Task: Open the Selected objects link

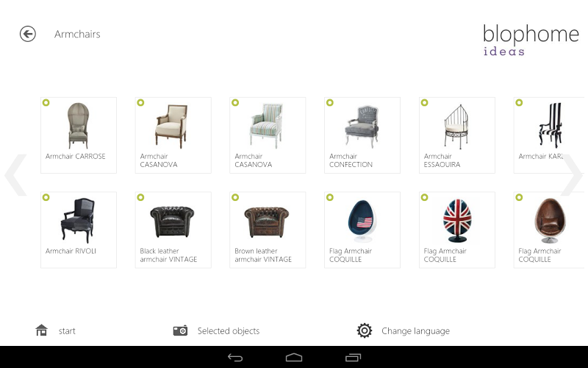Action: tap(229, 330)
